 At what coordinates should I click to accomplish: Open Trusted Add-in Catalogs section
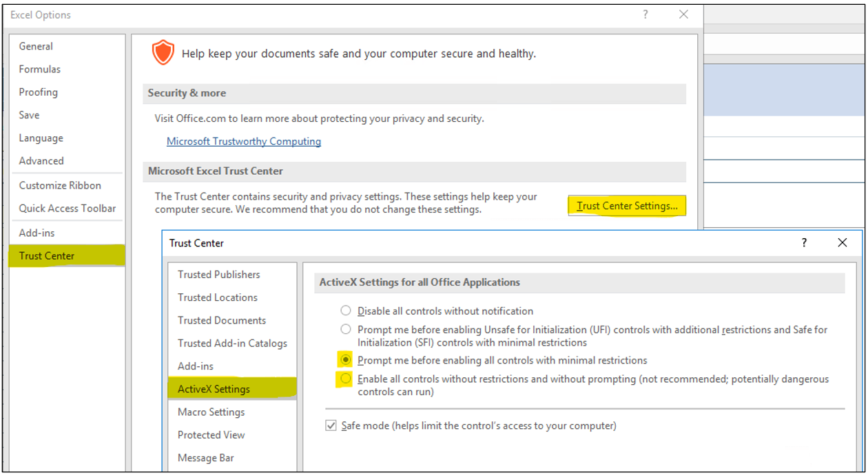tap(232, 343)
